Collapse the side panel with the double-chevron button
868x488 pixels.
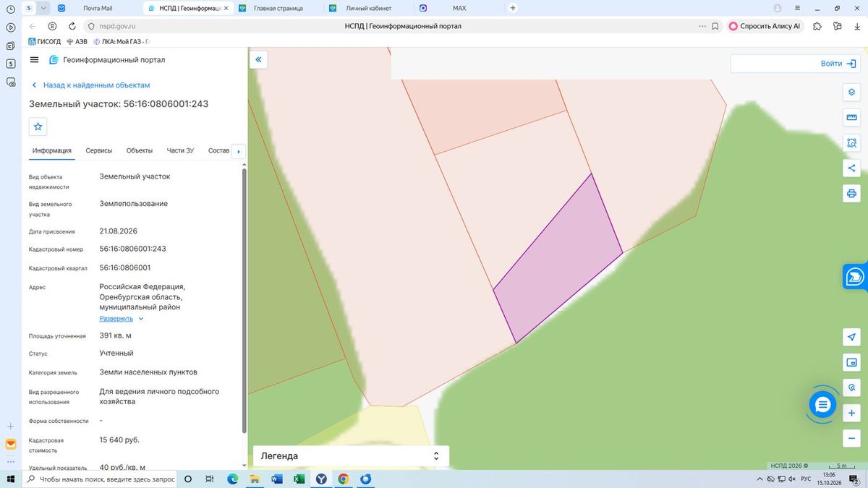pos(258,60)
